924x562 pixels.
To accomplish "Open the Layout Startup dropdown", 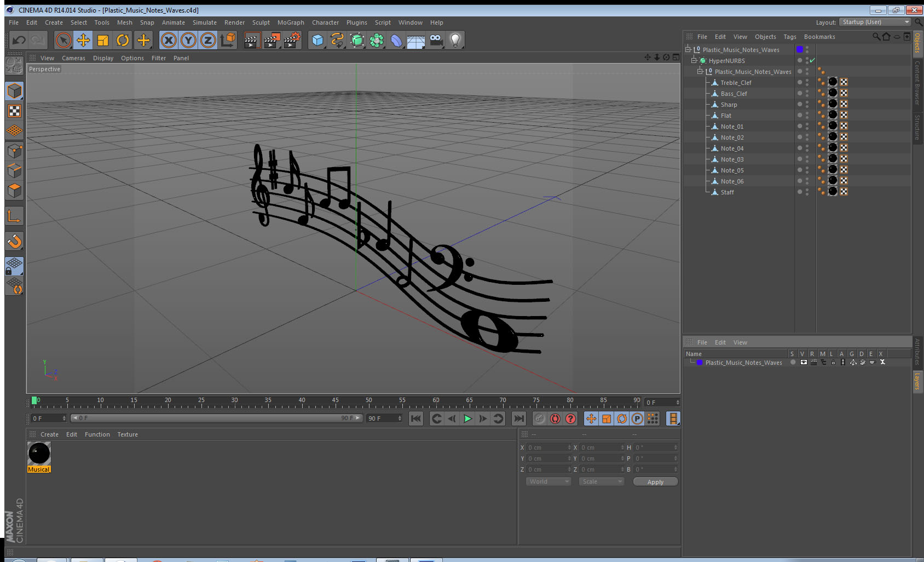I will (x=875, y=22).
